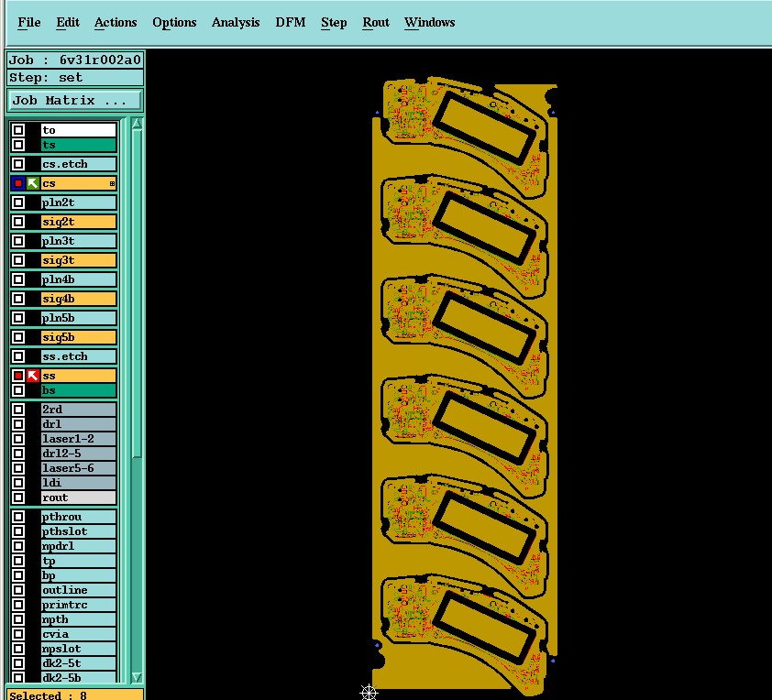The image size is (772, 700).
Task: Toggle display checkbox for pln5b layer
Action: click(18, 318)
